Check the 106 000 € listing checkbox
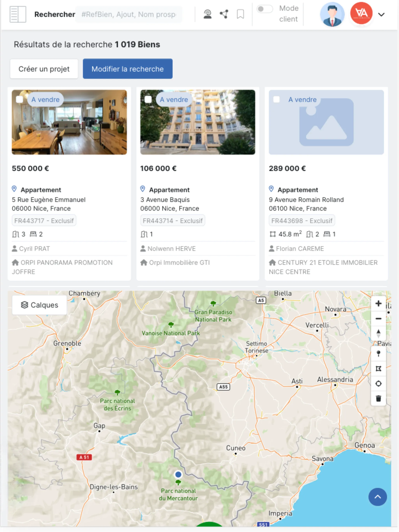Screen dimensions: 399x532 148,99
